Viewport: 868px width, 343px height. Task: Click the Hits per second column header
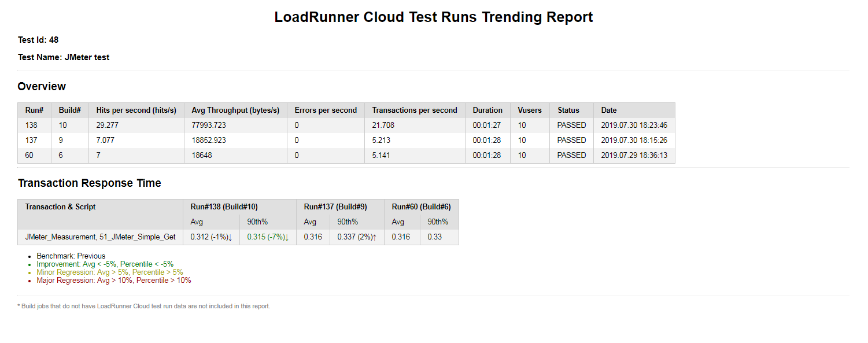coord(136,110)
